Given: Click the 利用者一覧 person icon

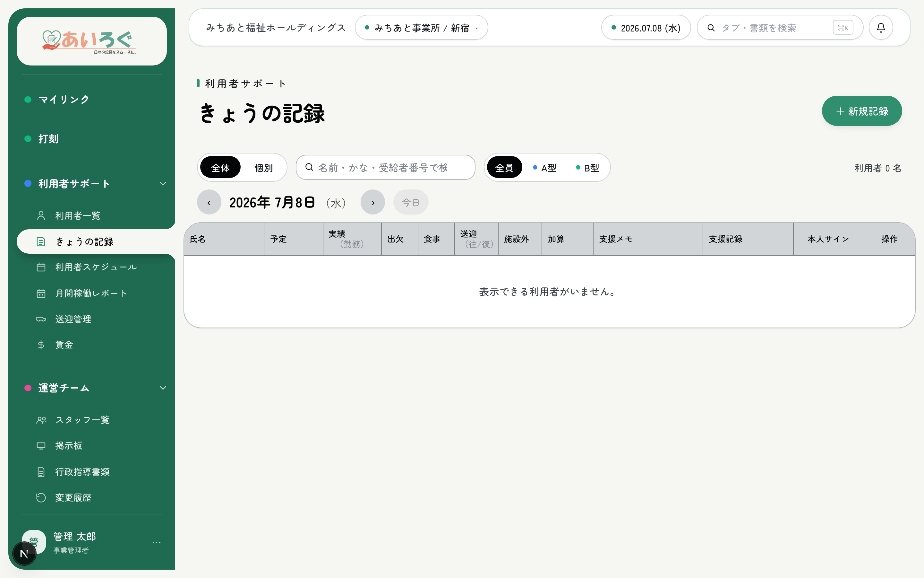Looking at the screenshot, I should 41,215.
